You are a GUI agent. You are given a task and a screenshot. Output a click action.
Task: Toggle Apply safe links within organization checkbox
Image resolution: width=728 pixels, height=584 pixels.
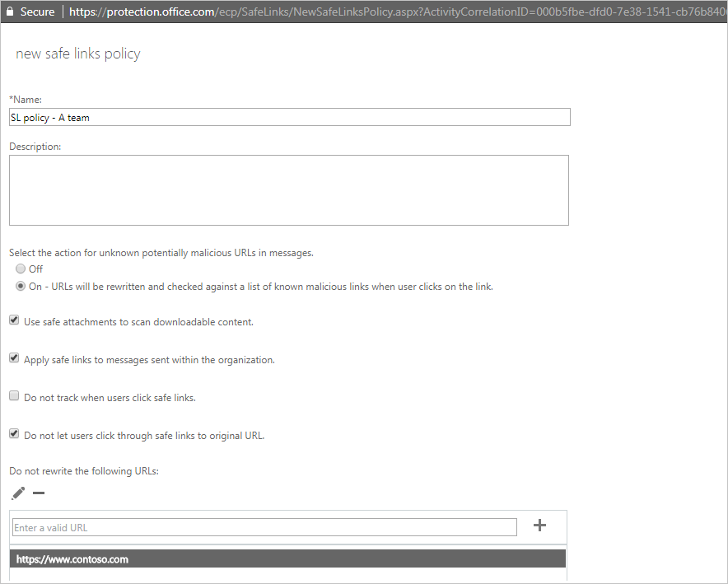click(x=14, y=358)
